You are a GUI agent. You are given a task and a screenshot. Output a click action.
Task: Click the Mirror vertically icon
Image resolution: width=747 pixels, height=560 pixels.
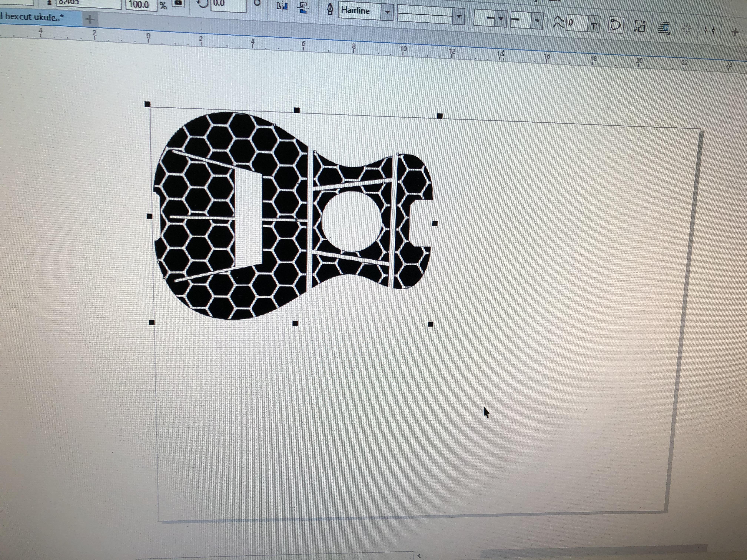click(303, 7)
